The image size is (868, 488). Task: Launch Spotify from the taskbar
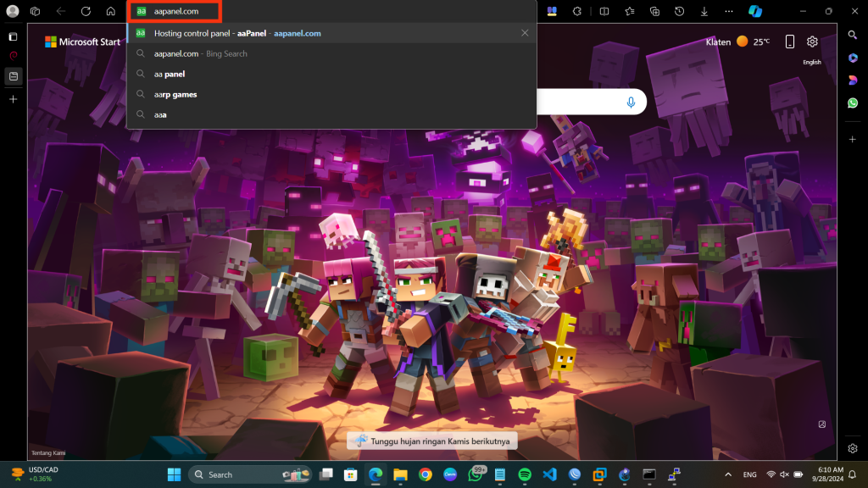coord(524,474)
